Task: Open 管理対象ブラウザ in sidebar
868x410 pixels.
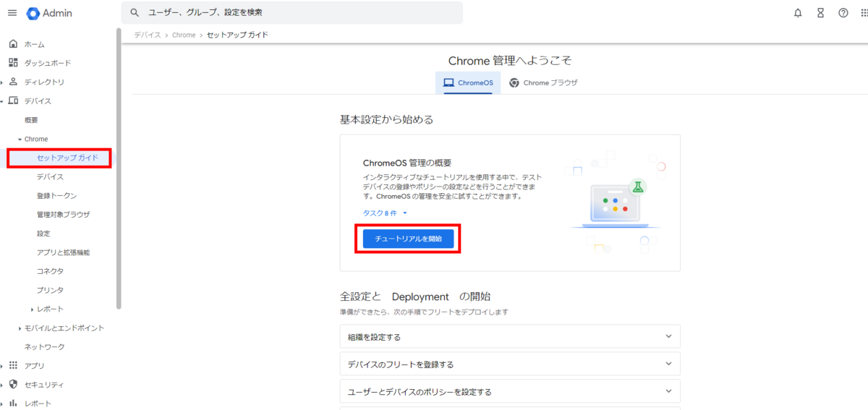Action: coord(63,214)
